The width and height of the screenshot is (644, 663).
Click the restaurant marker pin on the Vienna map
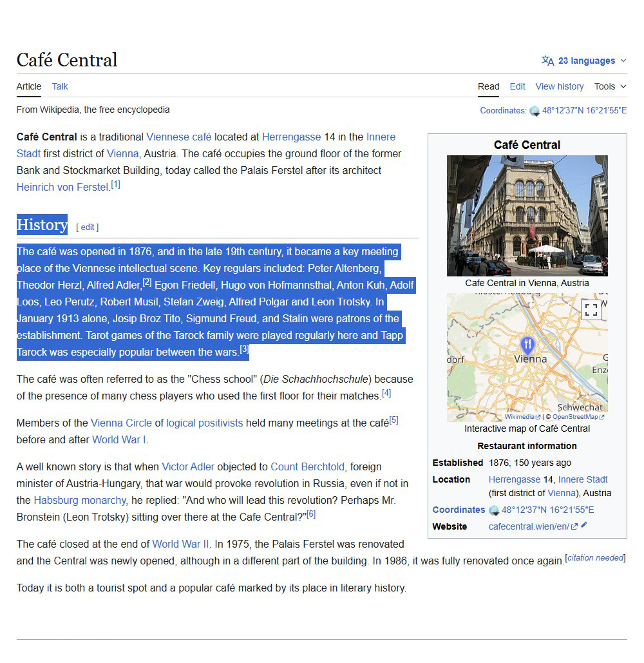(527, 345)
